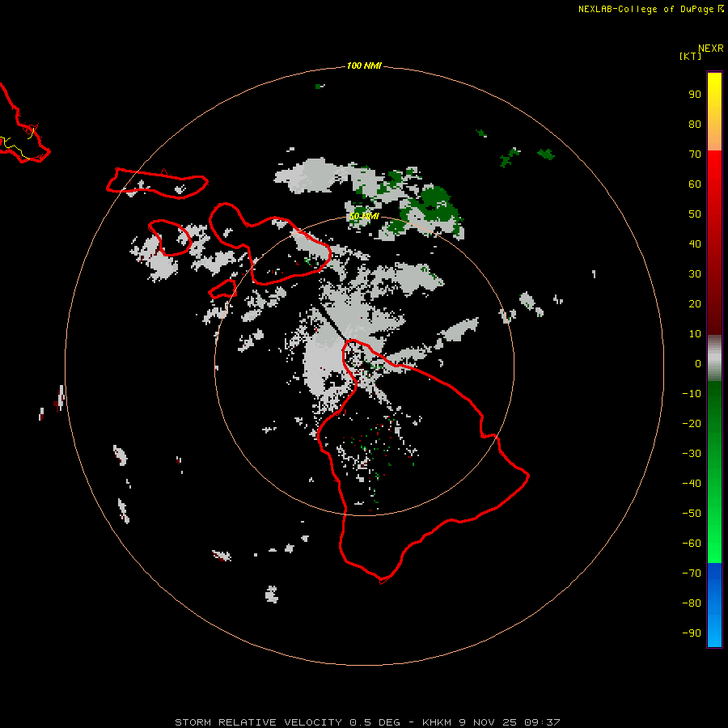
Task: Click the timestamp "9 NOV 25 09:37"
Action: [510, 722]
